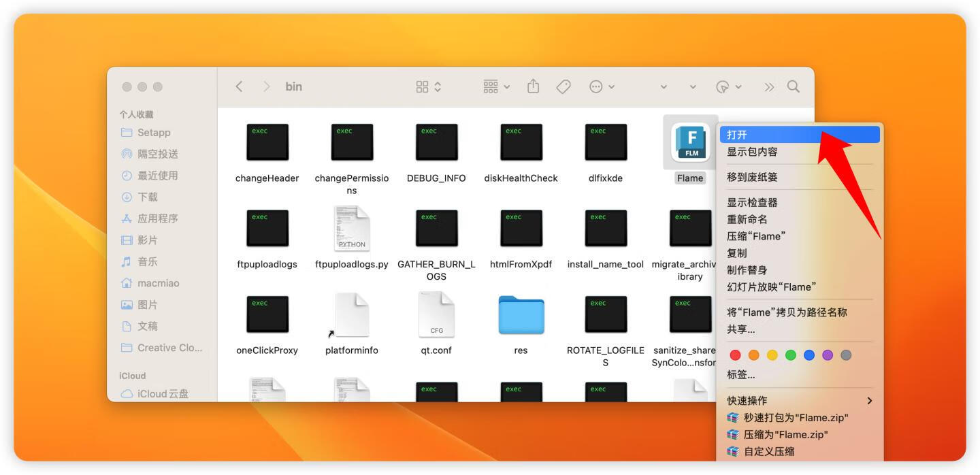
Task: Click 共享… in the context menu
Action: tap(740, 329)
